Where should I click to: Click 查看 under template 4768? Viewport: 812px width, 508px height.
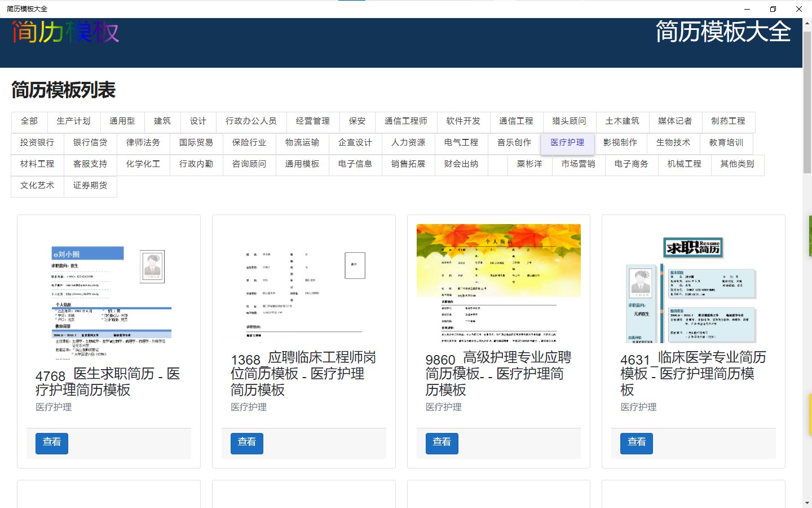[52, 443]
